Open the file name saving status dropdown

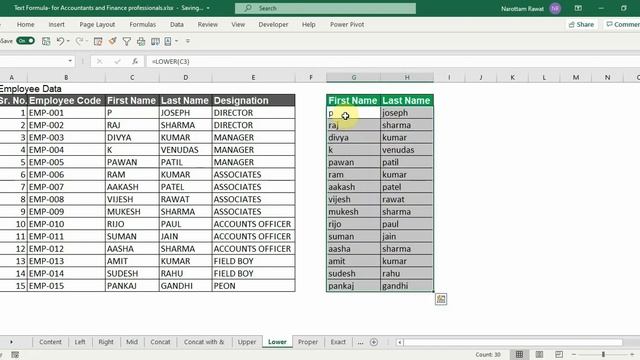point(208,8)
